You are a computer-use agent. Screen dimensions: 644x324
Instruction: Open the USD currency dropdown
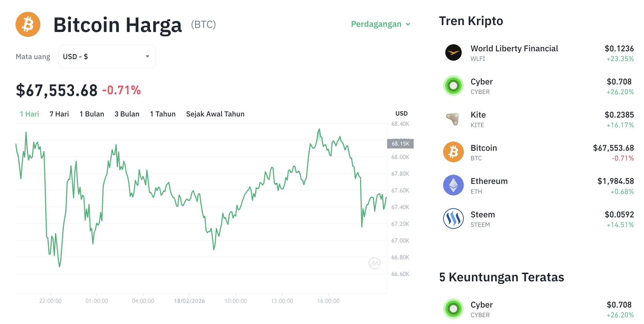[107, 56]
